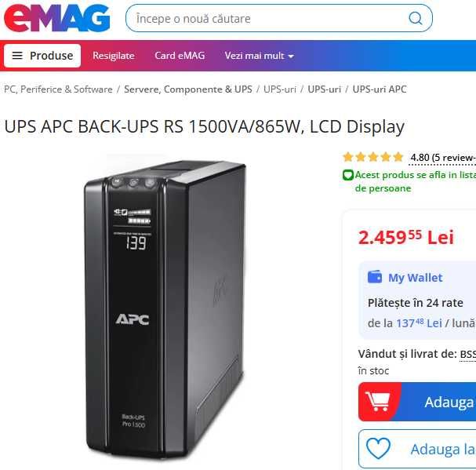Open the PC, Periferice & Software breadcrumb
Viewport: 476px width, 470px height.
(58, 89)
